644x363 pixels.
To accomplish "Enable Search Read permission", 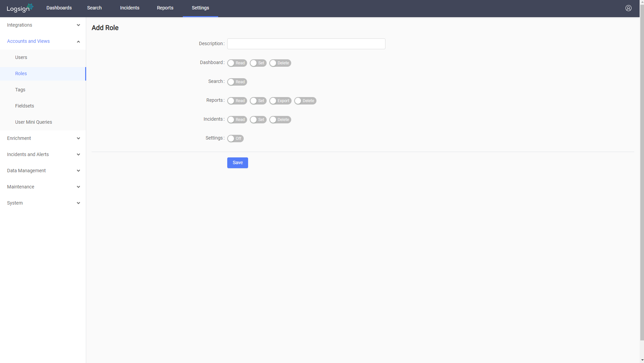I will click(237, 82).
